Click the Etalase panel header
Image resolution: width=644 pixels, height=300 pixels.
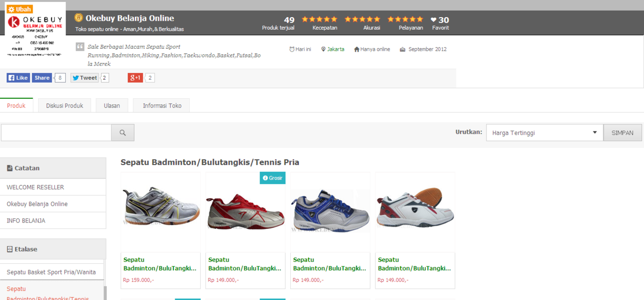(53, 249)
